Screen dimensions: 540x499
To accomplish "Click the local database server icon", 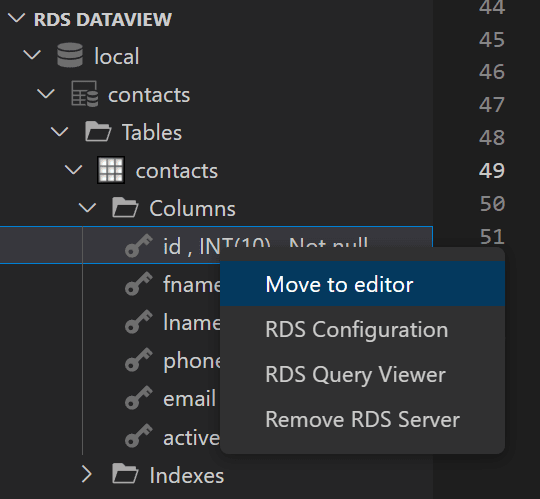I will 70,55.
